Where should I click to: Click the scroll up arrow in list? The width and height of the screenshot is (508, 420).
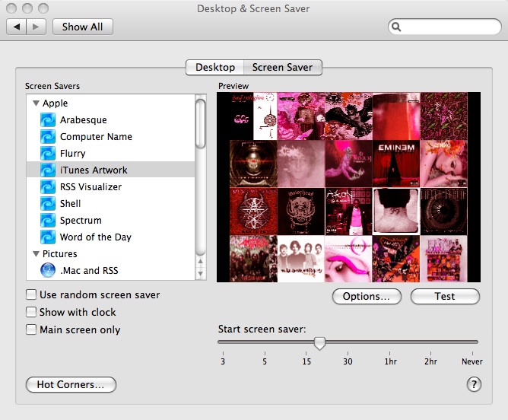click(x=201, y=261)
